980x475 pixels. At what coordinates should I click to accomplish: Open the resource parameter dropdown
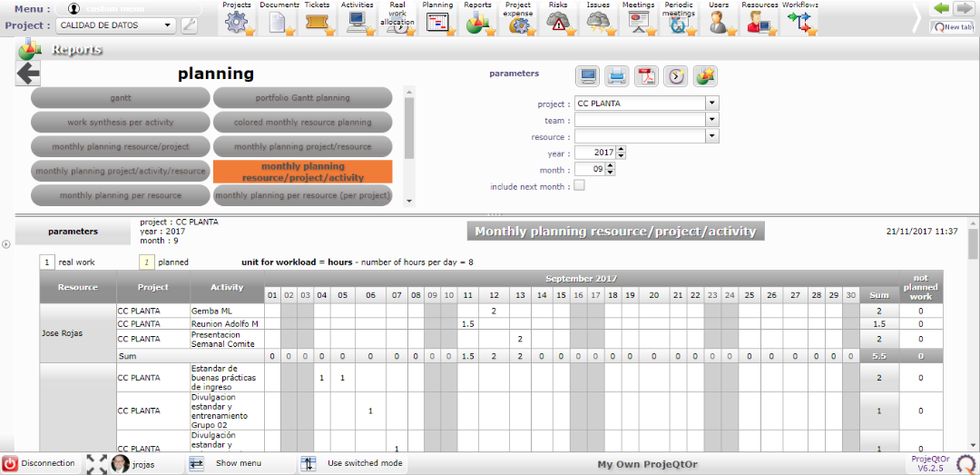[711, 136]
